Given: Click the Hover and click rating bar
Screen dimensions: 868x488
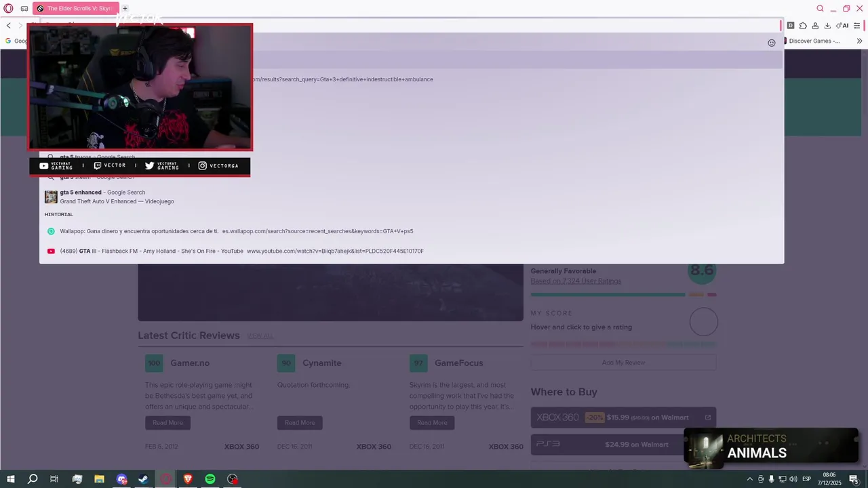Looking at the screenshot, I should [x=623, y=344].
